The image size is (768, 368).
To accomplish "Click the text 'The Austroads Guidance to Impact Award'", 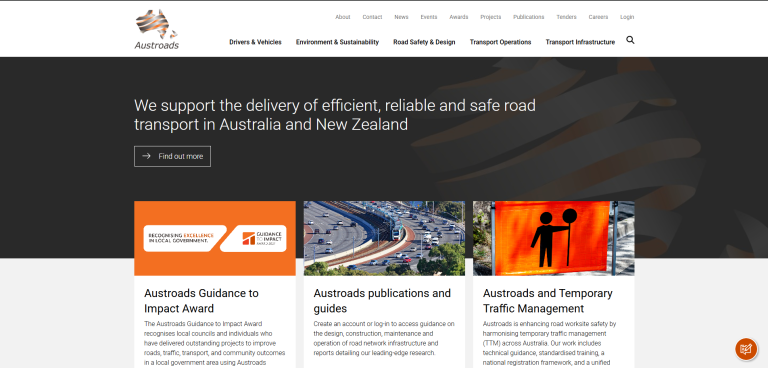I will click(x=203, y=324).
